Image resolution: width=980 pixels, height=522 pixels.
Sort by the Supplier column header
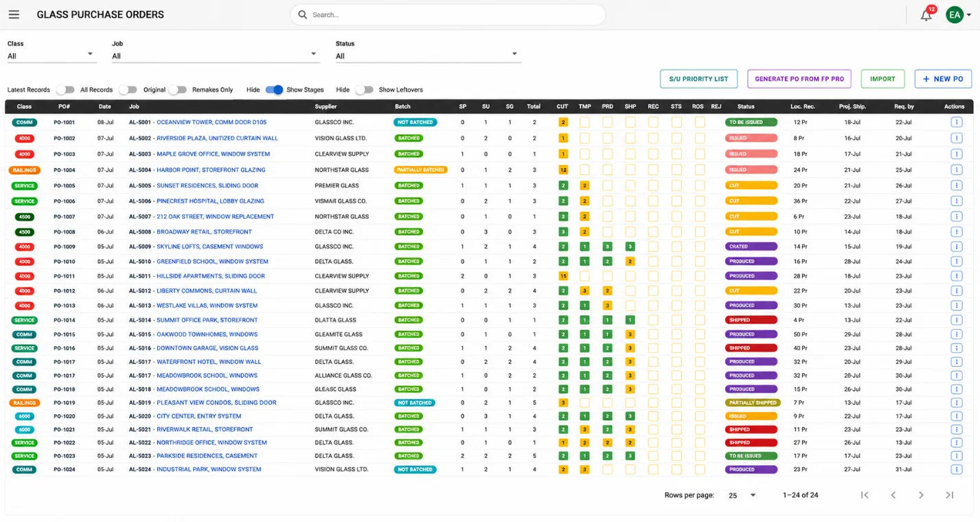[326, 106]
